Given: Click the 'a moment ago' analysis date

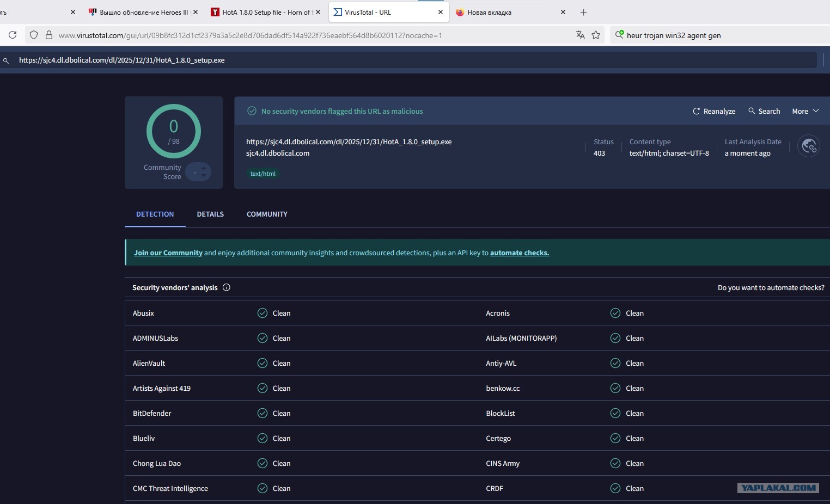Looking at the screenshot, I should click(x=747, y=153).
